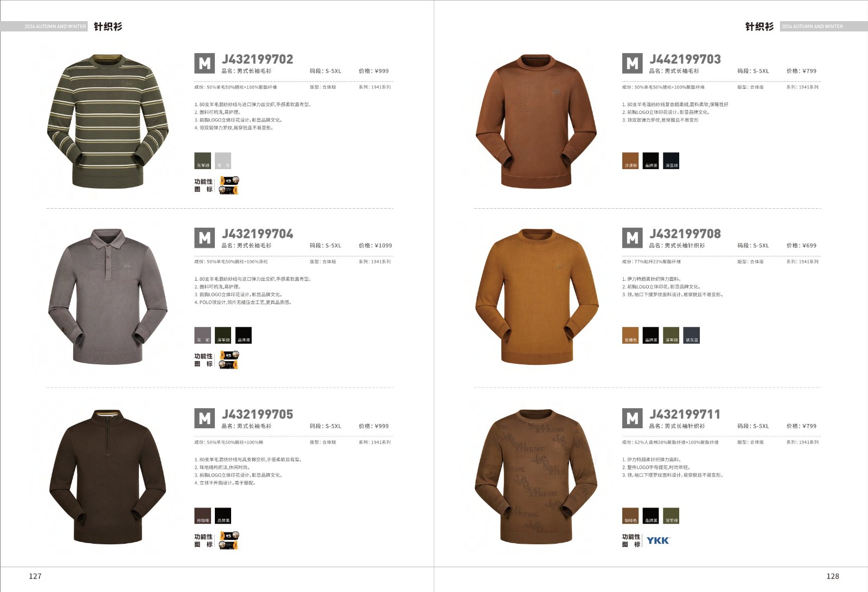Select the 沙漠棕 swatch for J442199703
Viewport: 868px width, 592px height.
click(x=630, y=160)
